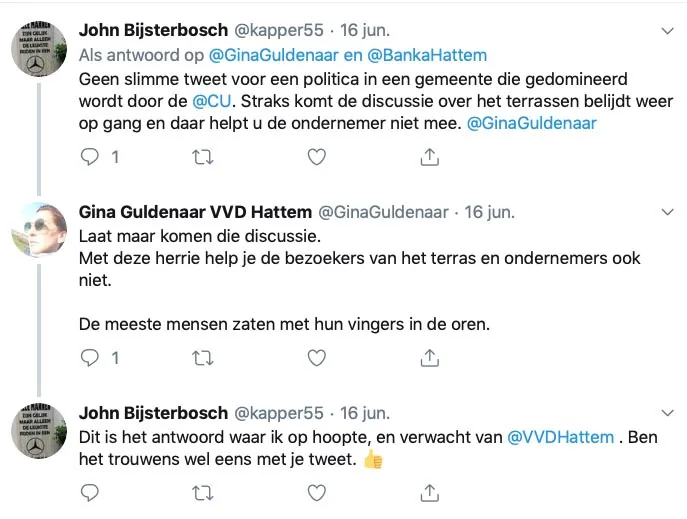Viewport: 687px width, 519px height.
Task: Retweet the last tweet mentioning @VVDHattem
Action: pyautogui.click(x=202, y=492)
